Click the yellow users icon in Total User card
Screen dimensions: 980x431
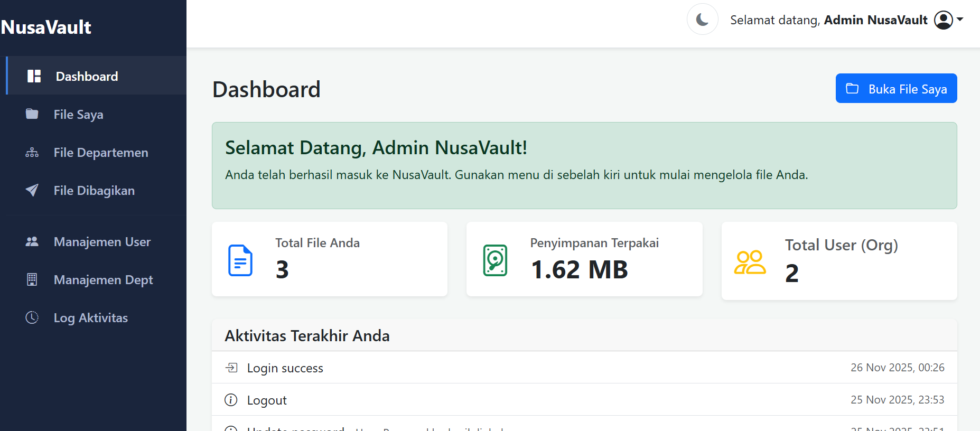coord(750,262)
